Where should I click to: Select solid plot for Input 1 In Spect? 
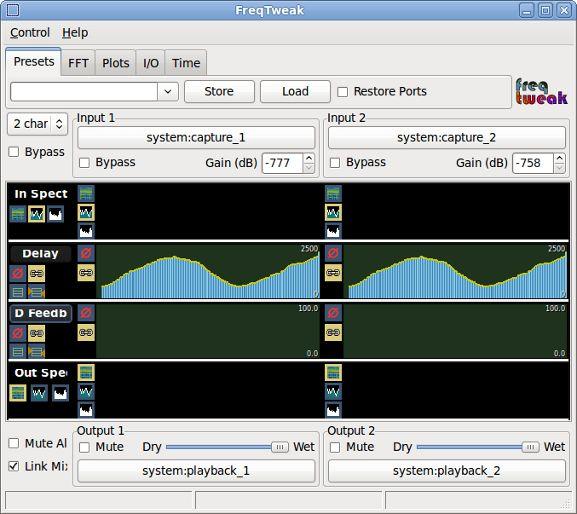point(86,231)
